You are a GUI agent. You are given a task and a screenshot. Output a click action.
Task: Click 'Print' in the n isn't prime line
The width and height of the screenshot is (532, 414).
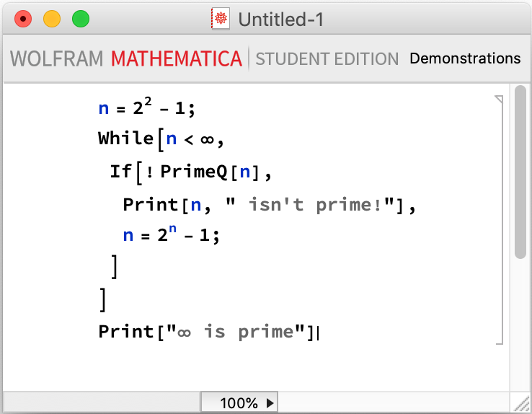click(151, 205)
